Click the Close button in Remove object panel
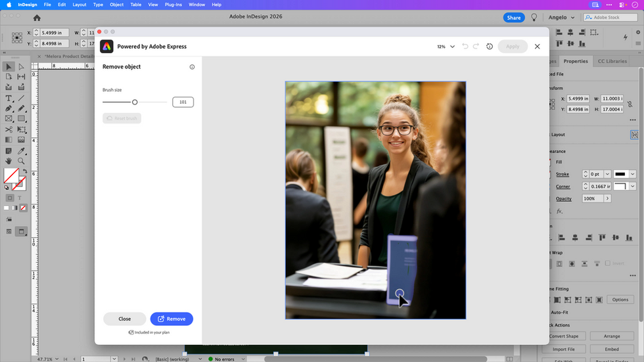 click(124, 319)
